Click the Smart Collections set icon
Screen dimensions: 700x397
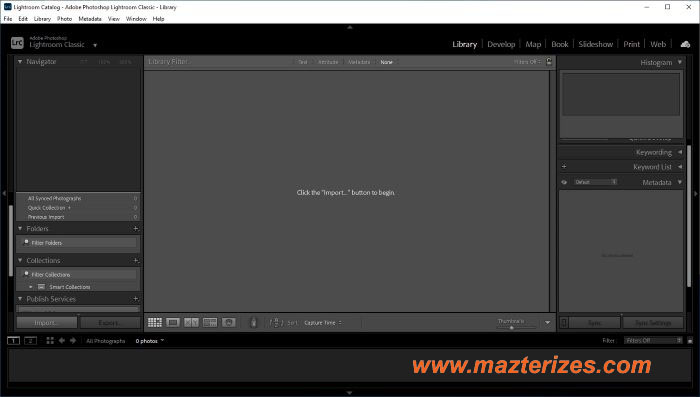point(41,287)
